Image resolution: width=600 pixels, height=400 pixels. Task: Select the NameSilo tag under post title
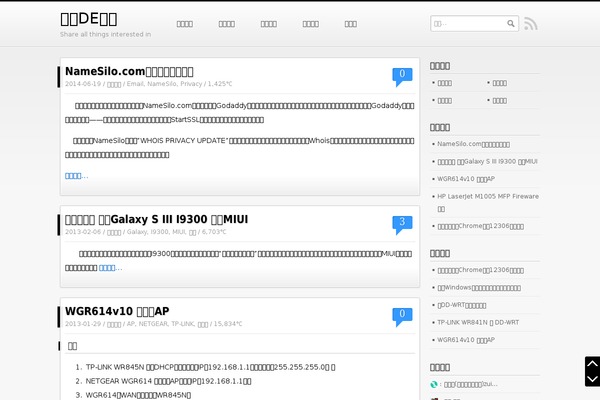(x=162, y=84)
